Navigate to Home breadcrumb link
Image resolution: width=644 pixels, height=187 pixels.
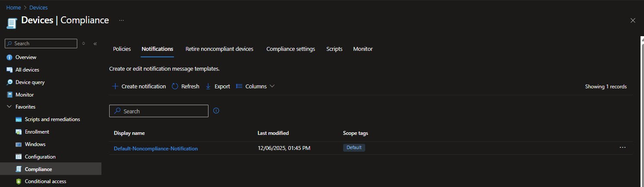click(13, 7)
